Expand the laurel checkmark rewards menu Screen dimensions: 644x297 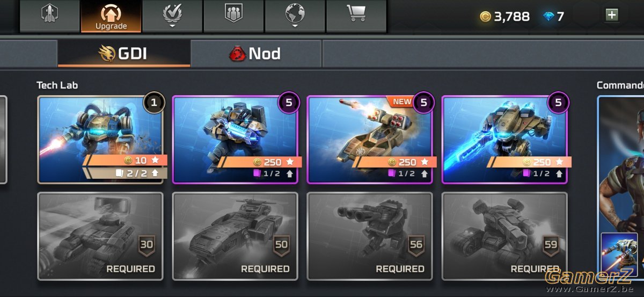pyautogui.click(x=172, y=15)
